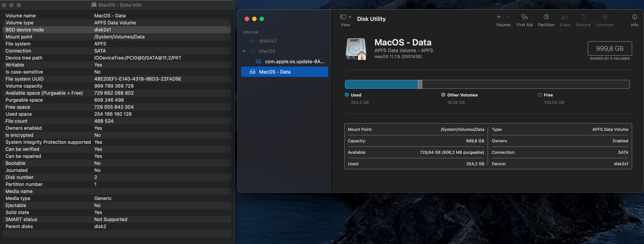This screenshot has height=244, width=644.
Task: Click the Mount Point value in Disk Utility
Action: point(462,130)
